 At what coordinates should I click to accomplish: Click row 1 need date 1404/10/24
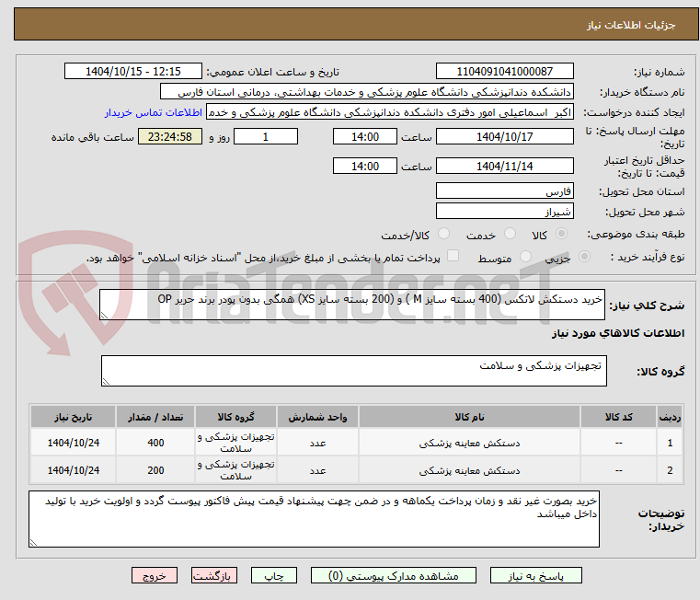[x=74, y=443]
